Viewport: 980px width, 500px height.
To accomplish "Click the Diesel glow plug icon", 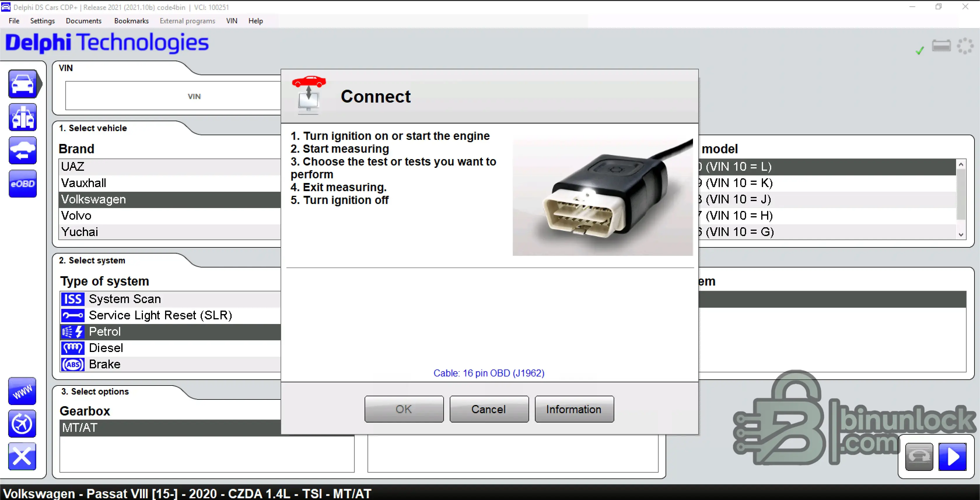I will (x=73, y=348).
